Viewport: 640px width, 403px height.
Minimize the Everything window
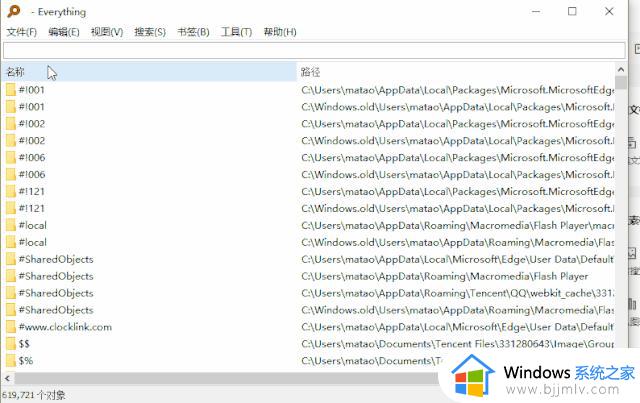coord(536,11)
